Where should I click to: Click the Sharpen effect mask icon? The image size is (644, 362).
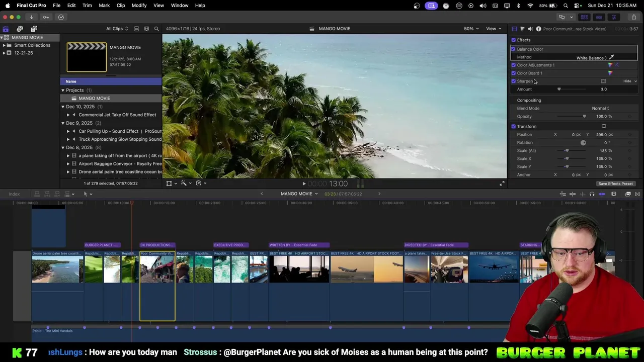603,81
